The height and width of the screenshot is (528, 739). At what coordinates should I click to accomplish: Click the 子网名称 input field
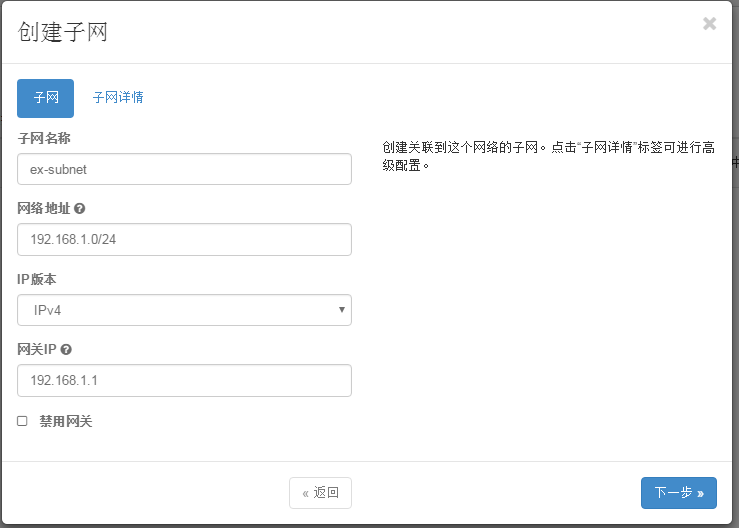tap(184, 169)
